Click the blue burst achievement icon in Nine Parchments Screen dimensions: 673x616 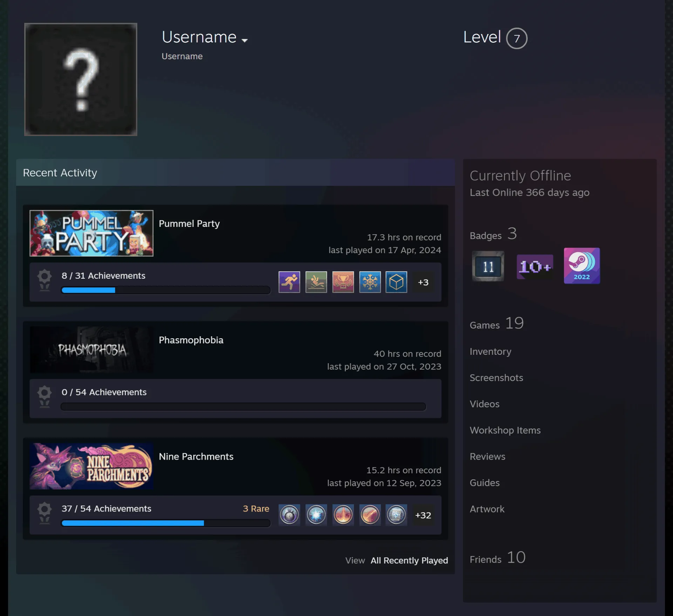click(x=316, y=515)
